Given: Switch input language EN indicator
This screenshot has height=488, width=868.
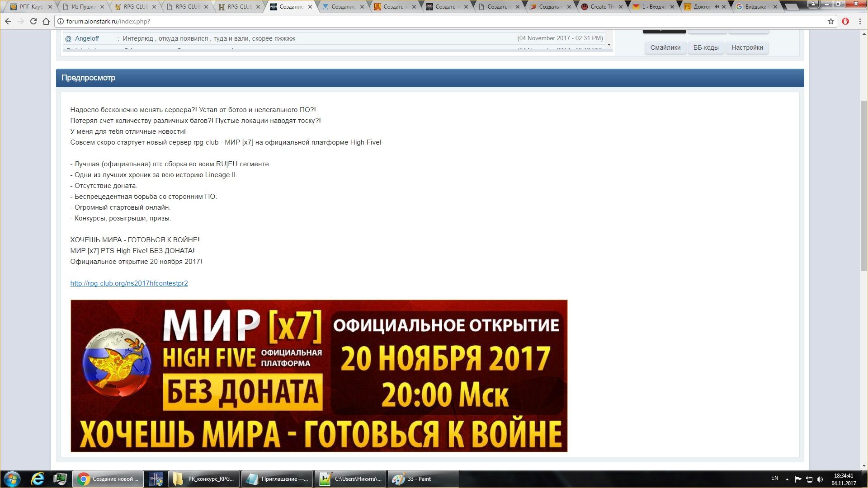Looking at the screenshot, I should [x=774, y=478].
